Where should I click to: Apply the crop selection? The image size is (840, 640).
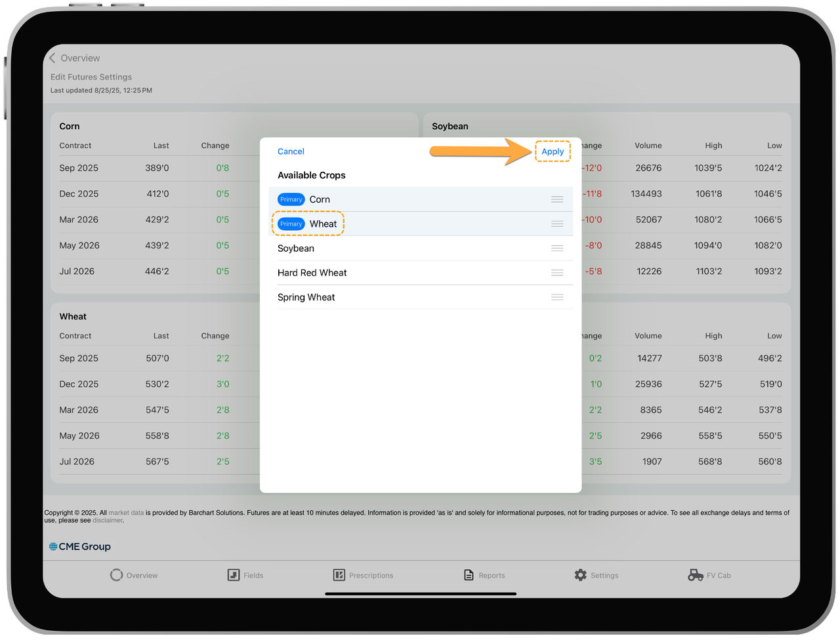(x=553, y=151)
